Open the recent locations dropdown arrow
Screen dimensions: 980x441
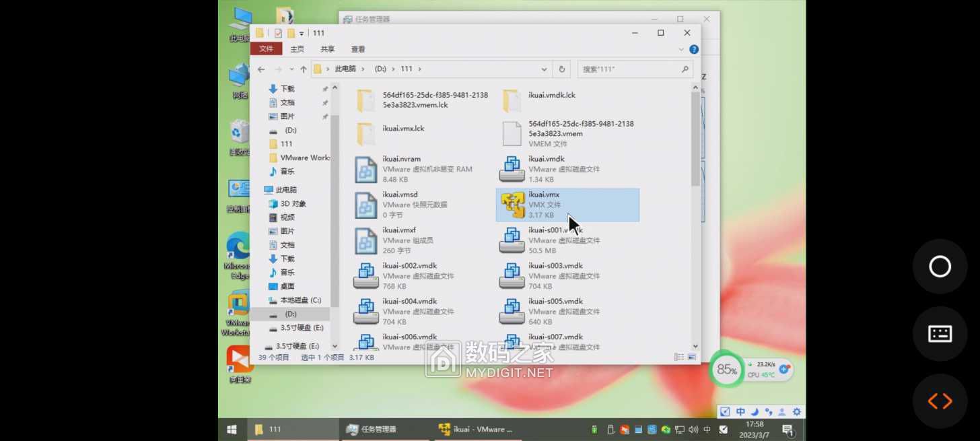tap(291, 69)
